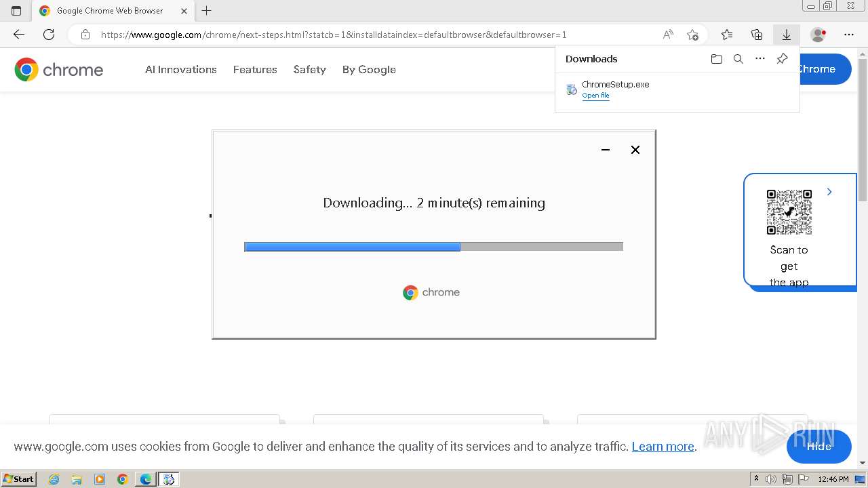Open Edge Settings and more menu

pos(849,35)
